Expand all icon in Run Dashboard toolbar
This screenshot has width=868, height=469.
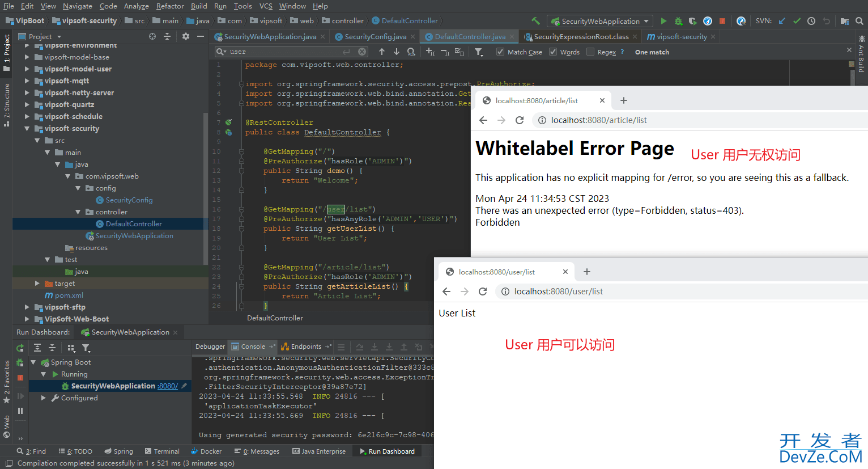[x=37, y=348]
